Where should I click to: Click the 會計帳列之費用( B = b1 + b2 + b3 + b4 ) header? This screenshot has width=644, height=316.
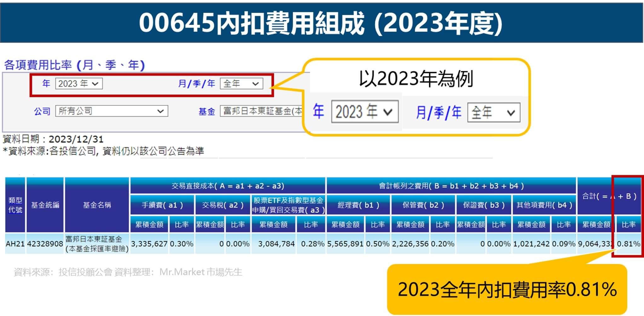tap(451, 186)
